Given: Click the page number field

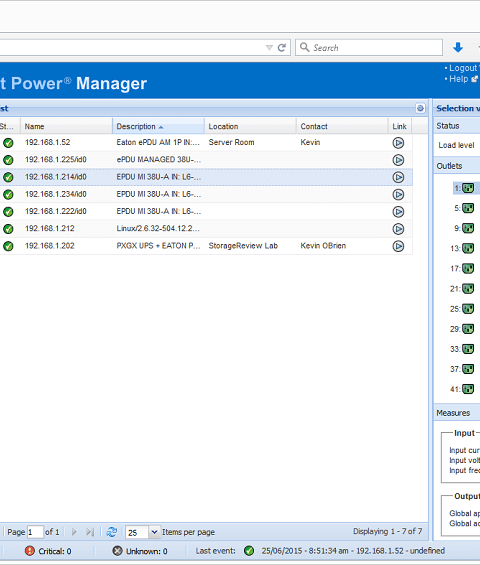Looking at the screenshot, I should point(35,532).
